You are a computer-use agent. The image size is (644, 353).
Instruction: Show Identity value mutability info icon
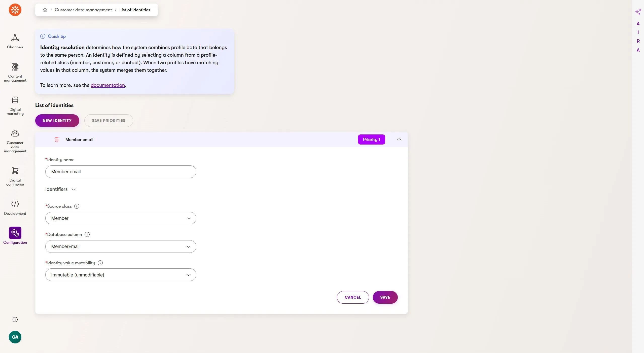click(100, 263)
